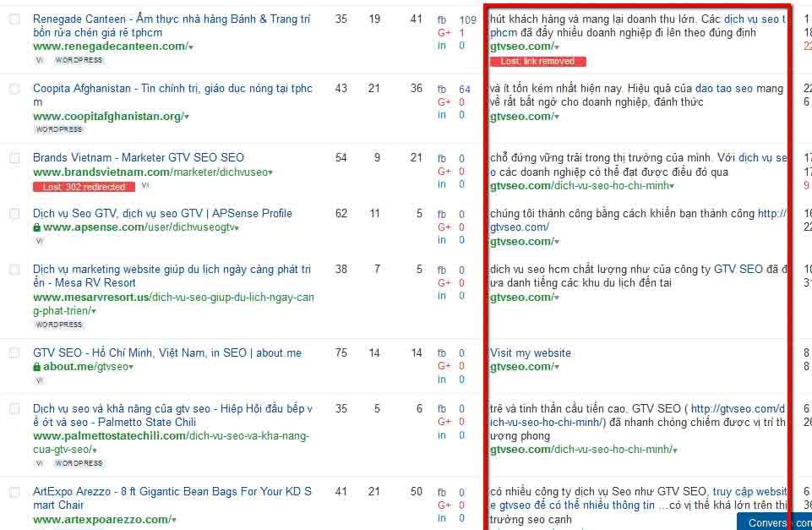Click the lock icon next to apsense.com URL

point(36,227)
